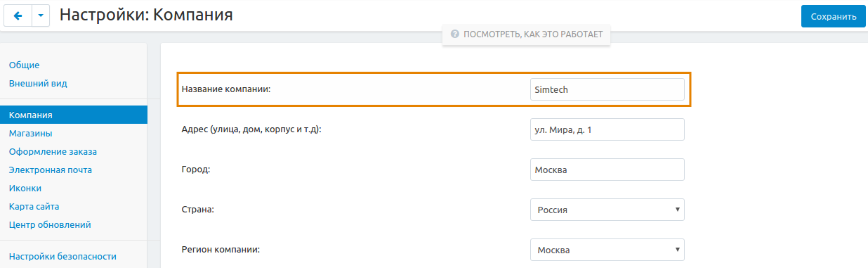This screenshot has height=268, width=868.
Task: Open Настройки безопасности section
Action: (63, 256)
